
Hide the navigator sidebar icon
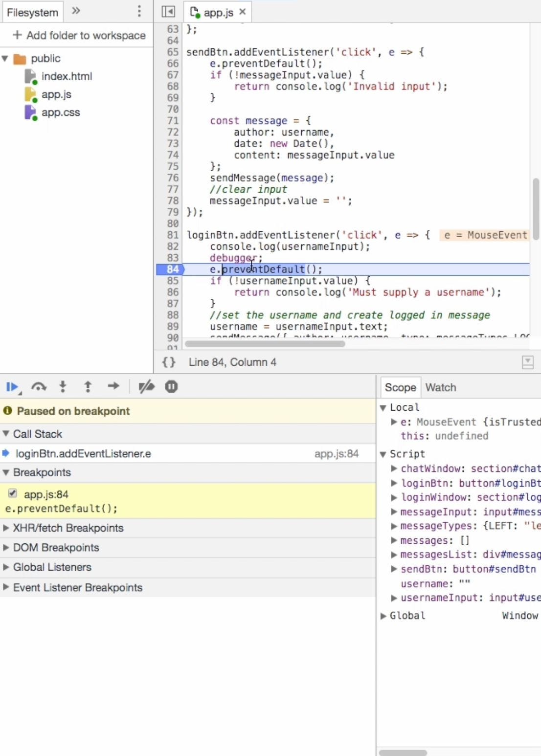point(168,12)
